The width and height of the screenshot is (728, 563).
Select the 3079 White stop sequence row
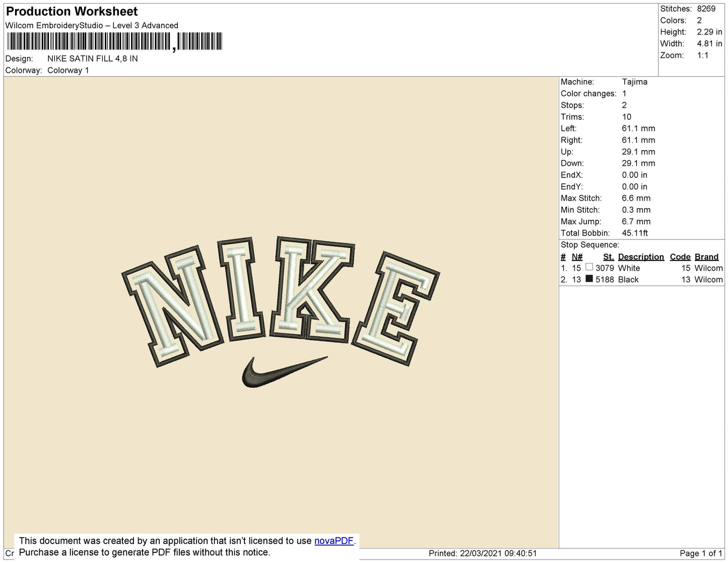(642, 268)
